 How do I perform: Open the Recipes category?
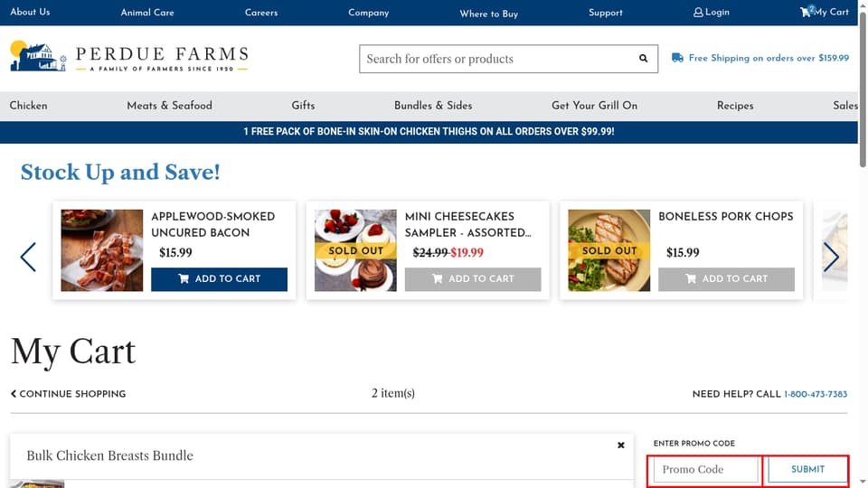(x=735, y=106)
